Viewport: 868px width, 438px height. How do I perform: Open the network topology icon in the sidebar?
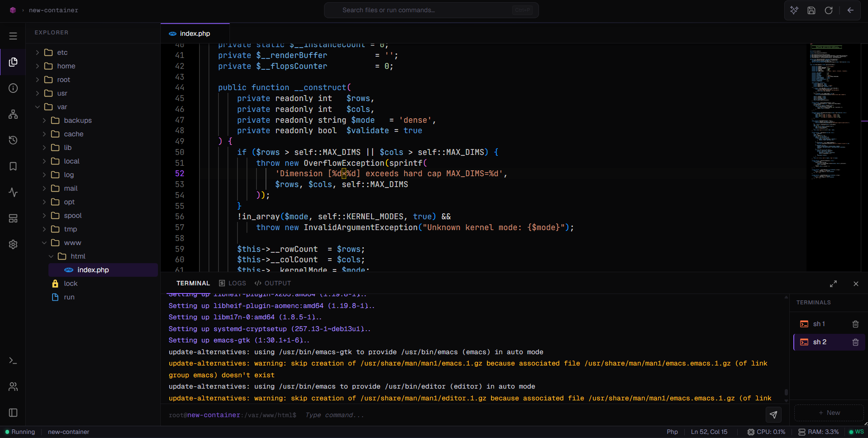[13, 114]
